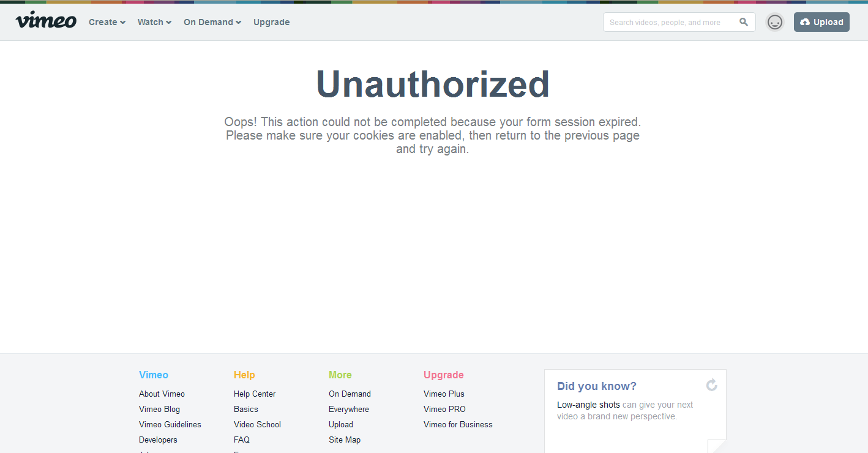
Task: Click the Low-angle shots tip link
Action: coord(588,405)
